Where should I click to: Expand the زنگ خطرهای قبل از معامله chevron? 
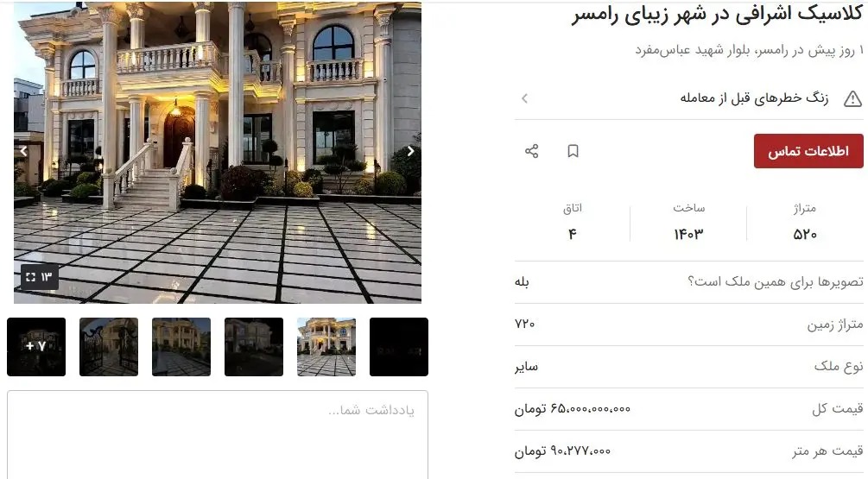pos(525,98)
